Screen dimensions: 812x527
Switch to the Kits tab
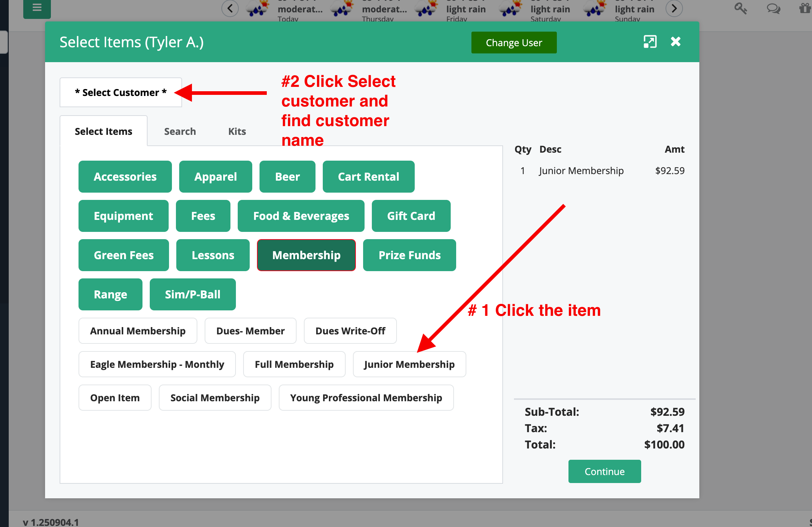[x=237, y=131]
